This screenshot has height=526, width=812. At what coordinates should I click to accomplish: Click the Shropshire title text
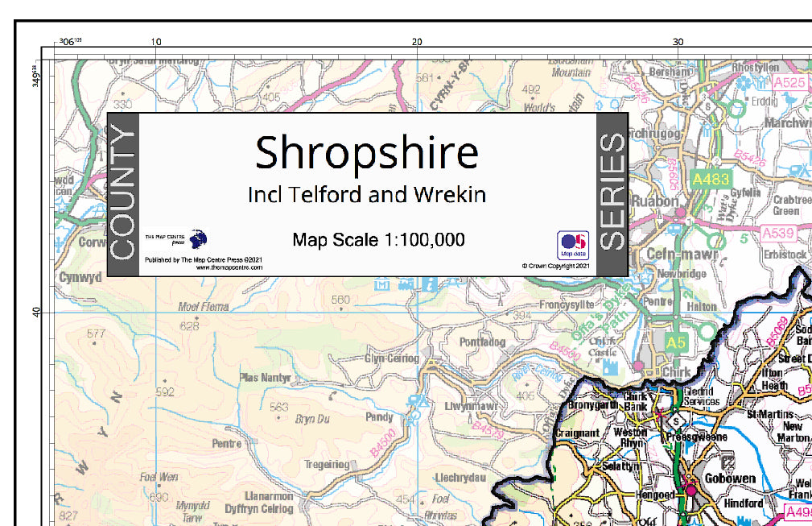coord(367,152)
